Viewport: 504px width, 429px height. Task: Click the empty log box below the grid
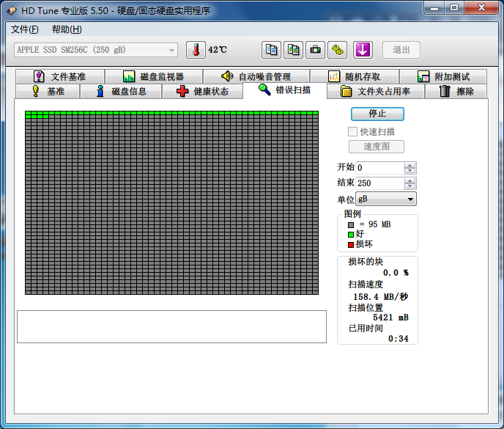(x=171, y=326)
